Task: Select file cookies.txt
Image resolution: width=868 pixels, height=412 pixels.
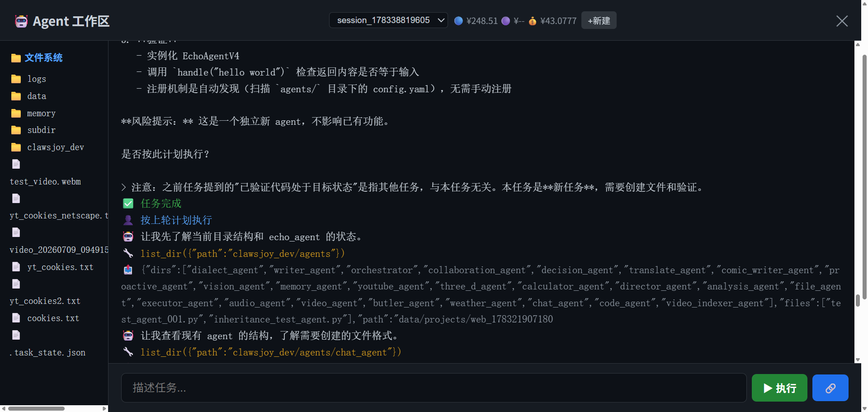Action: (53, 318)
